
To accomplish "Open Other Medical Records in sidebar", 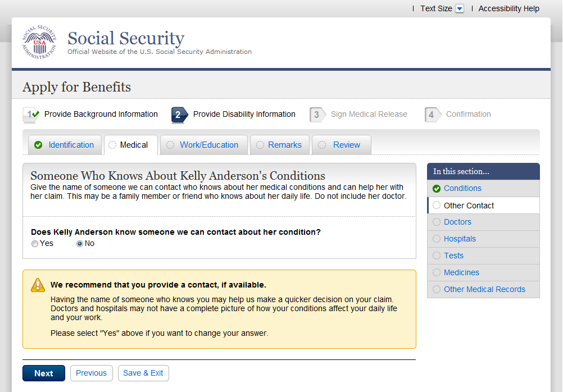I will 484,289.
